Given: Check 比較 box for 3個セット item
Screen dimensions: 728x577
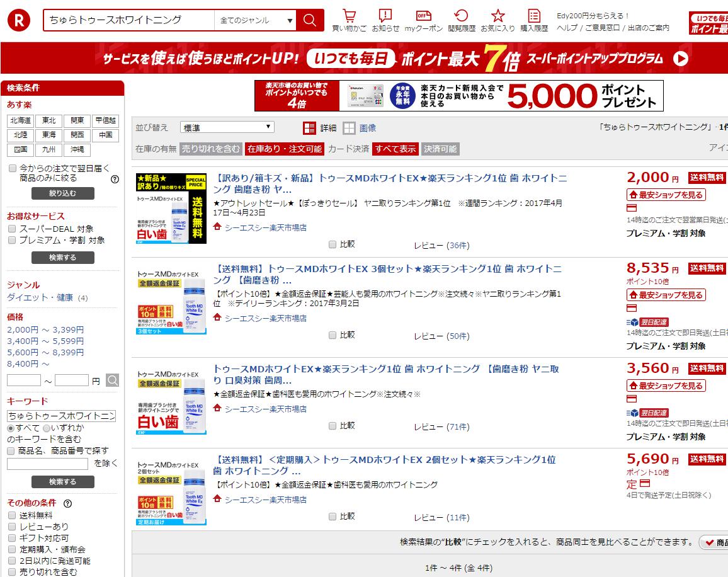Looking at the screenshot, I should (333, 335).
